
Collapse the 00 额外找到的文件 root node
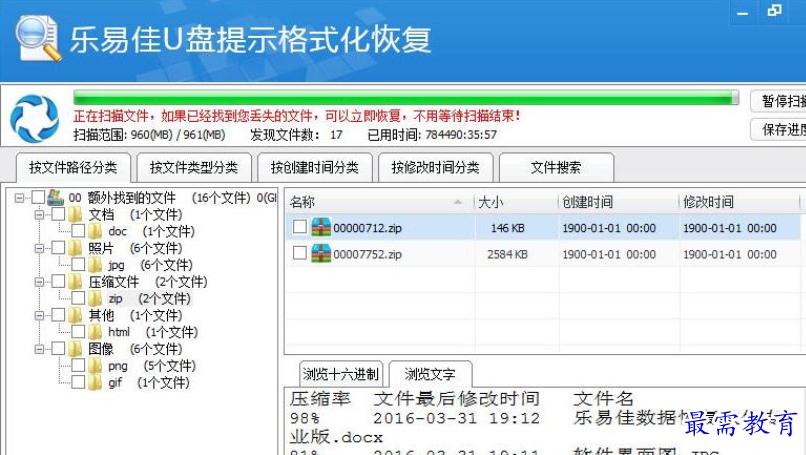click(20, 197)
